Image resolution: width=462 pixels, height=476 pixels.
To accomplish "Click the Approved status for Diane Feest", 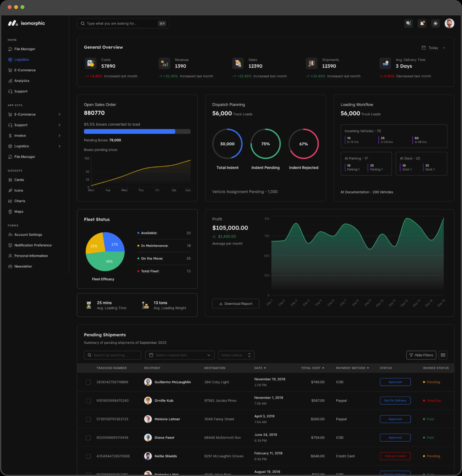I will [395, 437].
